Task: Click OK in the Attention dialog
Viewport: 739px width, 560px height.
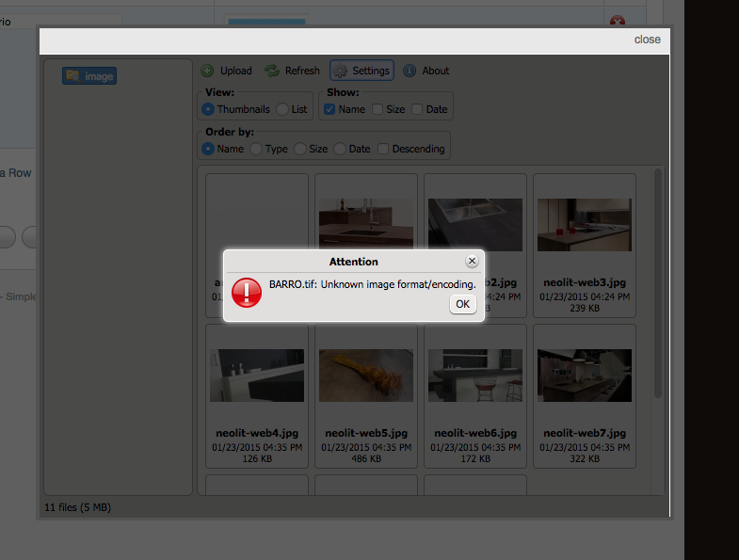Action: (463, 304)
